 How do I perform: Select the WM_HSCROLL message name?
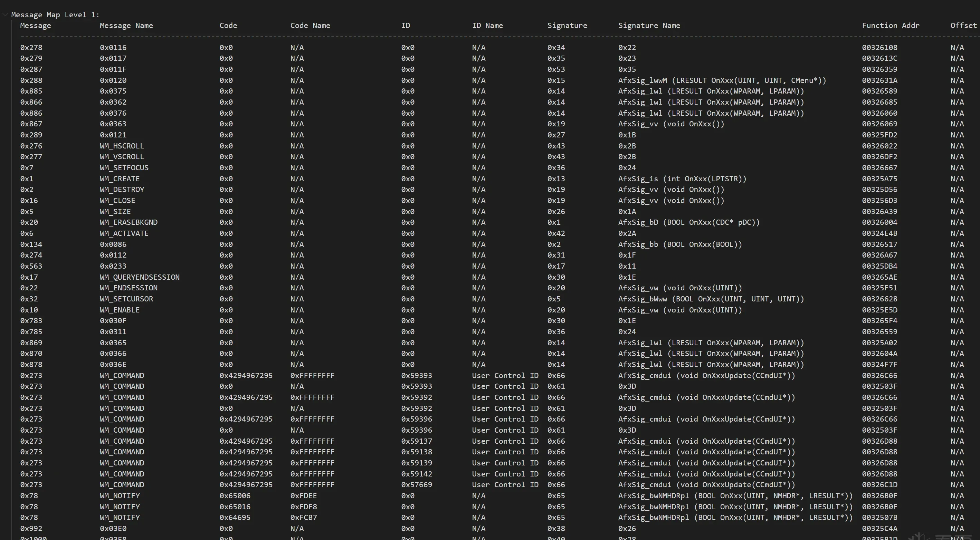[122, 146]
